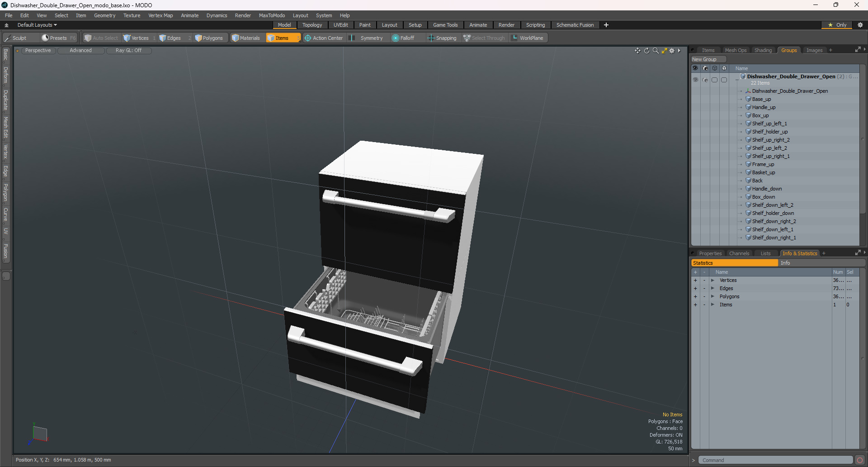Click in the Command input field

pos(775,460)
